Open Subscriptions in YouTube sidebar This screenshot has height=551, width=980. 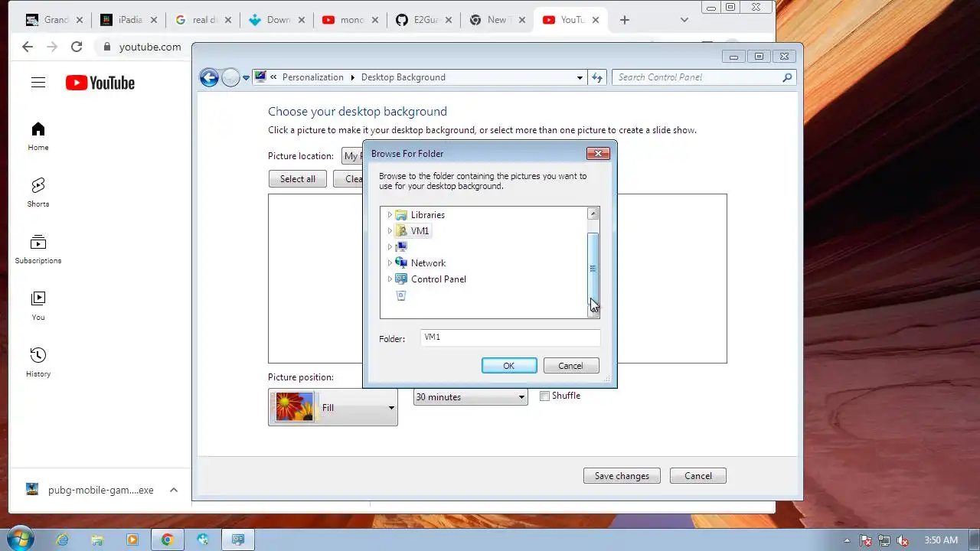(38, 249)
